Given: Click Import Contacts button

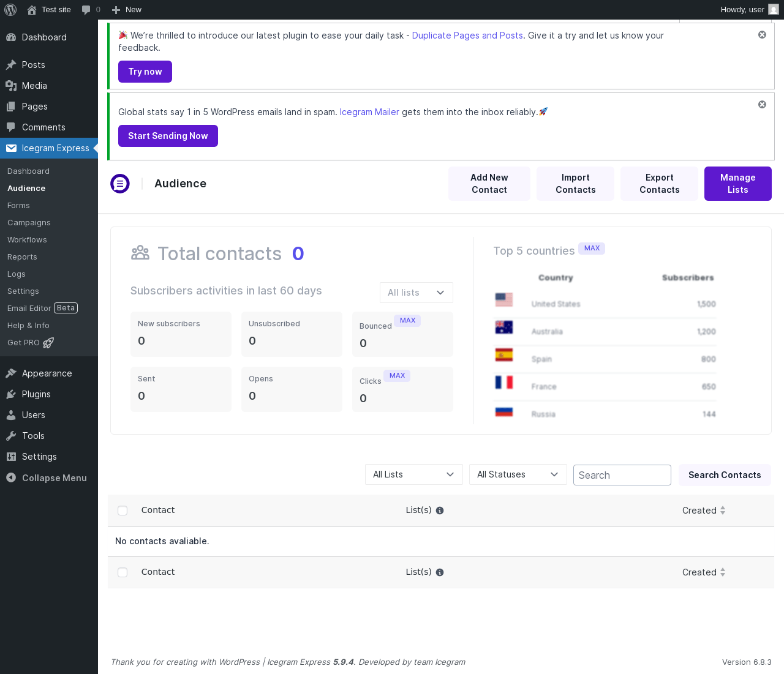Looking at the screenshot, I should (x=576, y=184).
